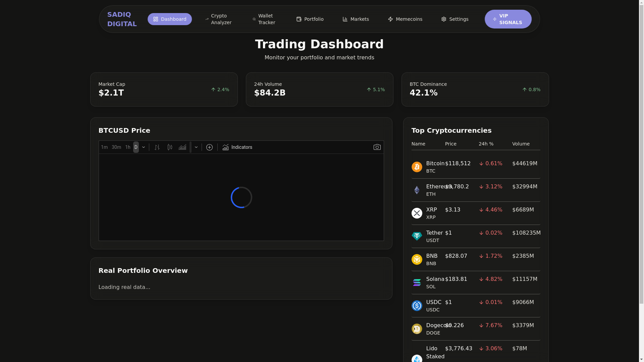Open the Memecoins tab
Viewport: 644px width, 362px height.
pos(405,19)
